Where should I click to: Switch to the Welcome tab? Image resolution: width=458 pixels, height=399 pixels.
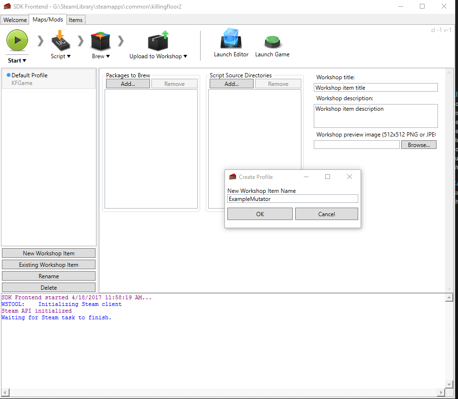coord(15,20)
